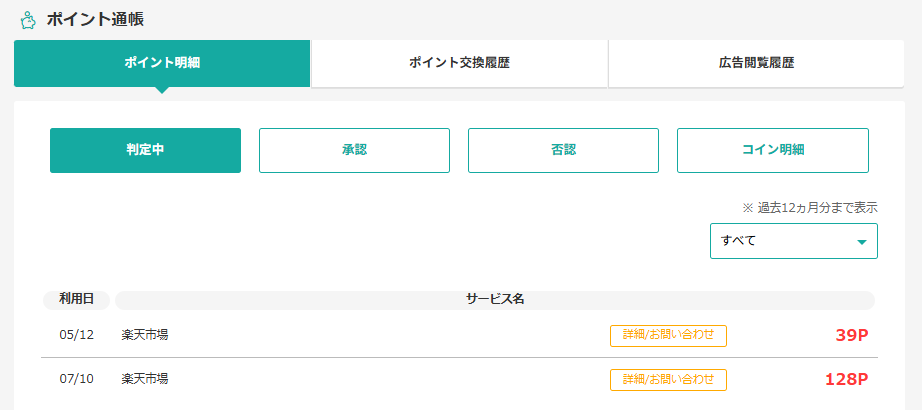Open the すべて dropdown arrow

pos(861,242)
